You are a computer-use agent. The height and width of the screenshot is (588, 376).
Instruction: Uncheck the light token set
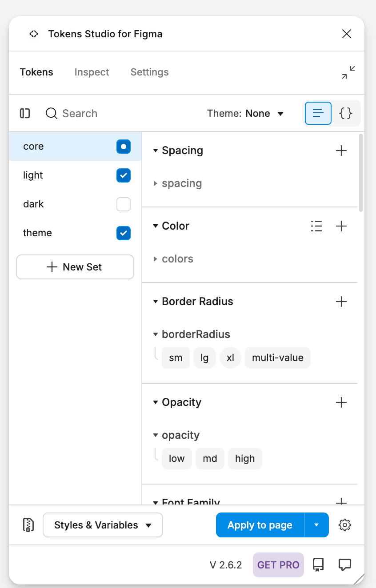pos(123,175)
